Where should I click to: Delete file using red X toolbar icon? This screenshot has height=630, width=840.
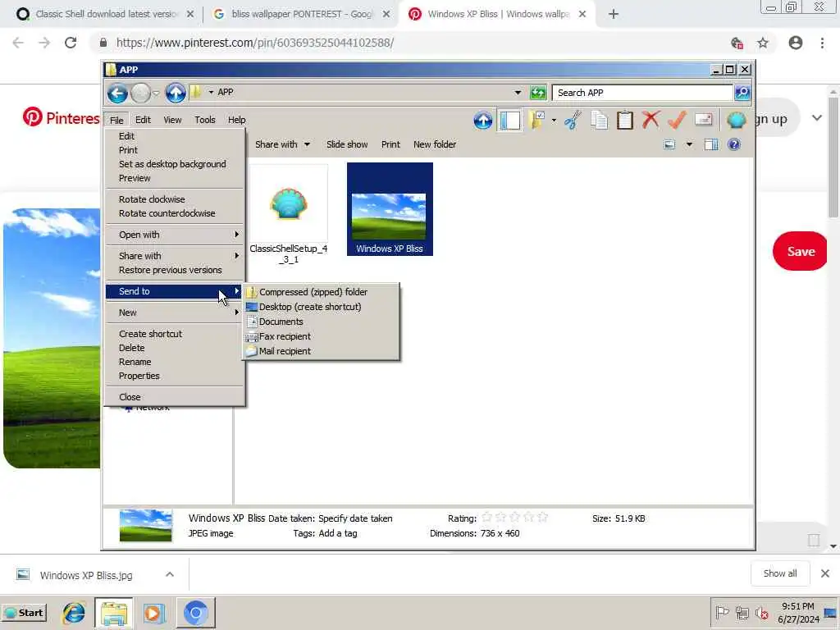coord(651,120)
